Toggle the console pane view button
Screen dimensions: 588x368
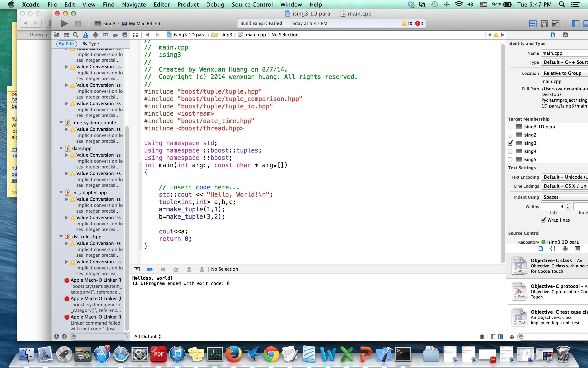point(501,337)
